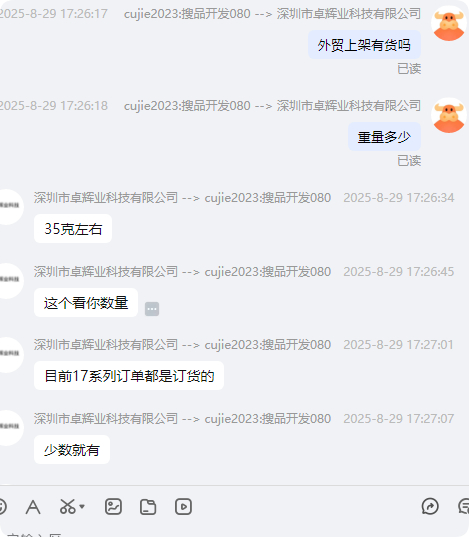Select the 目前17系列订单都是订货的 message
469x537 pixels.
[129, 376]
